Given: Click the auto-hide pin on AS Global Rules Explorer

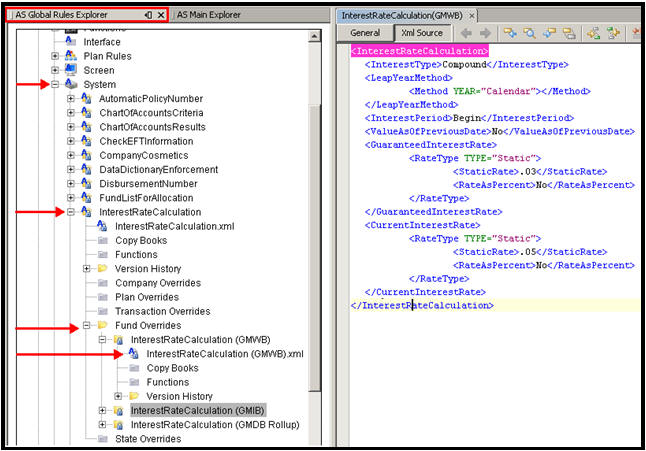Looking at the screenshot, I should pyautogui.click(x=148, y=15).
